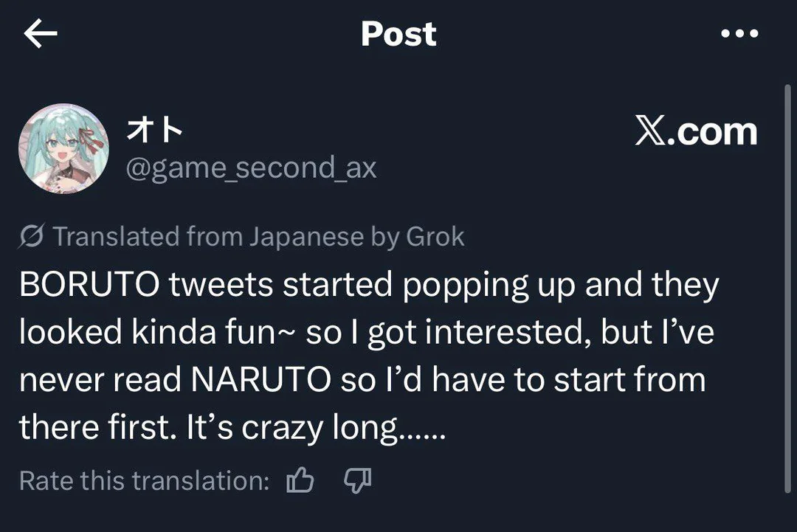Viewport: 797px width, 532px height.
Task: Open profile via display name オト
Action: click(x=154, y=131)
